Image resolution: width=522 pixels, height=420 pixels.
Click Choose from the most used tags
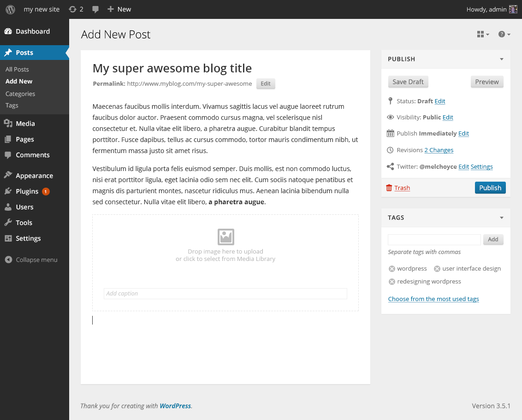433,299
